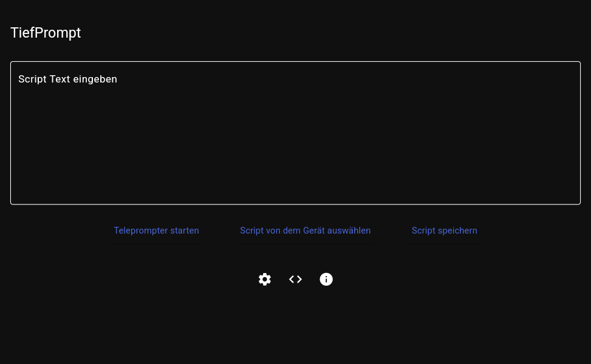The height and width of the screenshot is (364, 591).
Task: Launch teleprompter with the 'starten' link
Action: point(156,231)
